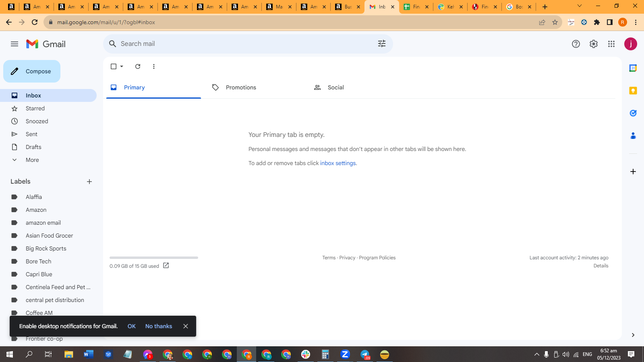Image resolution: width=644 pixels, height=362 pixels.
Task: Share this page from the address bar
Action: 542,22
